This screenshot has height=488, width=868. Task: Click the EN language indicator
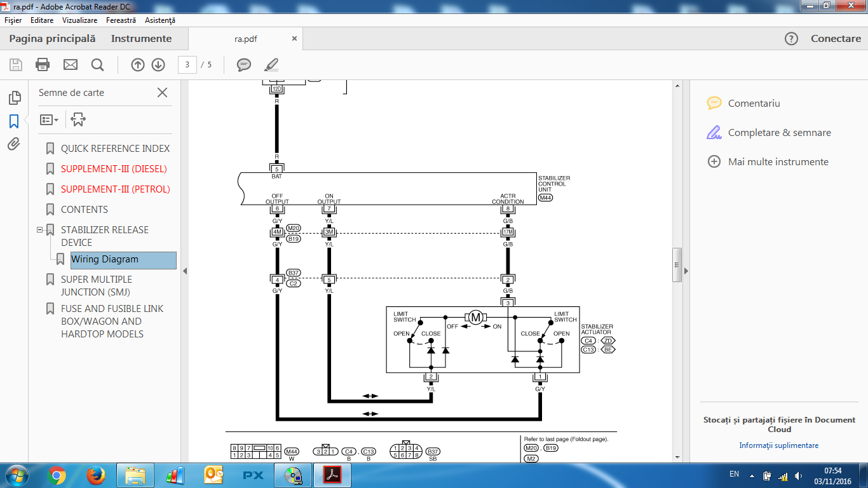[x=734, y=474]
